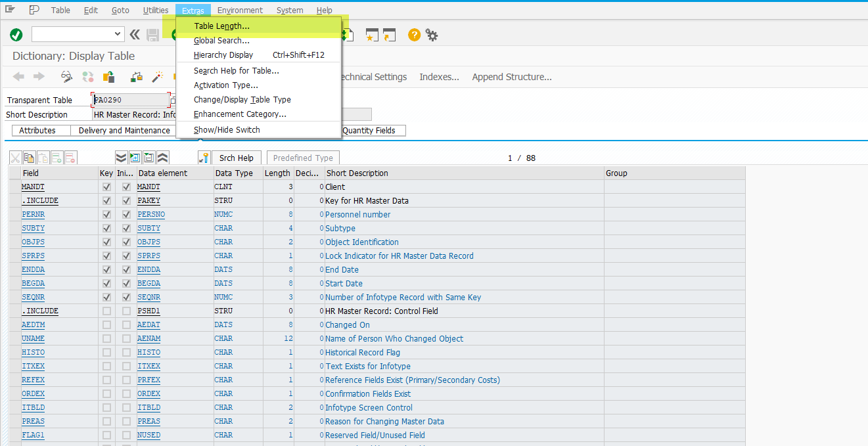This screenshot has width=868, height=446.
Task: Click the grayed-out Save diskette icon
Action: pyautogui.click(x=153, y=35)
